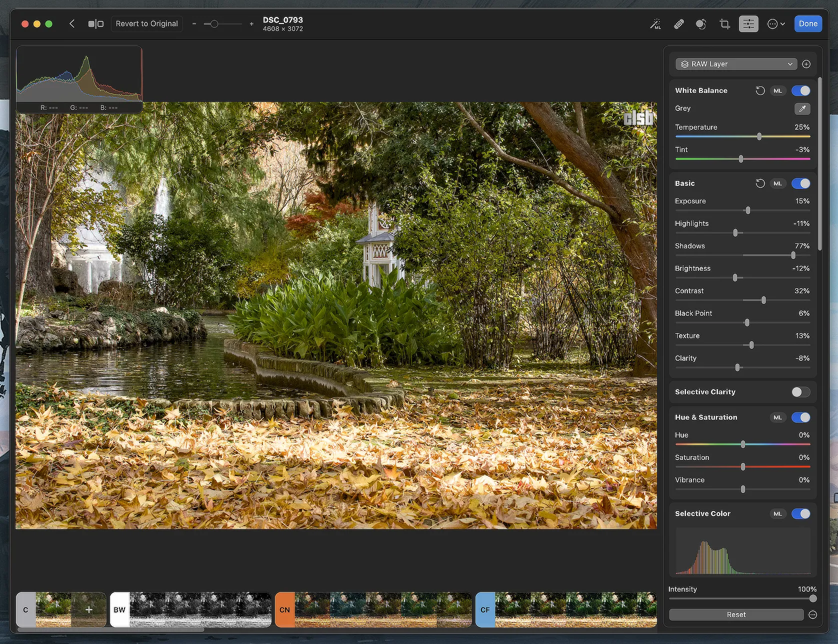Image resolution: width=838 pixels, height=644 pixels.
Task: Open the RAW Layer dropdown
Action: coord(735,64)
